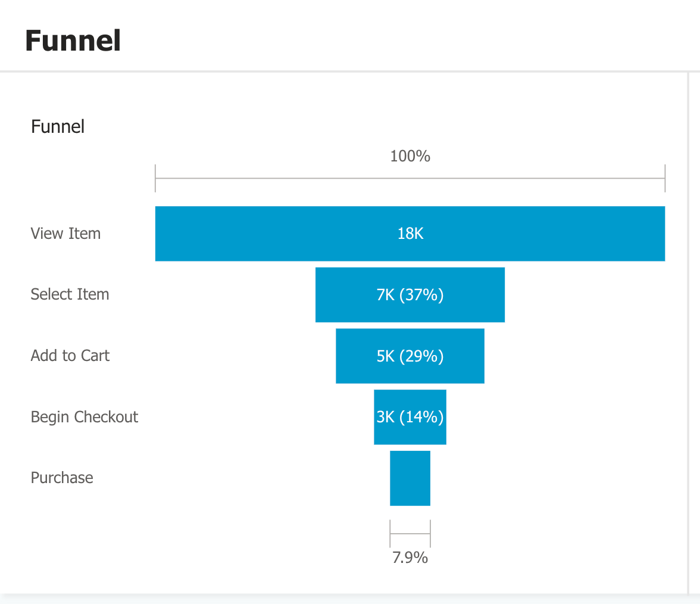This screenshot has height=604, width=700.
Task: Click the large bold Funnel page heading
Action: [x=73, y=41]
